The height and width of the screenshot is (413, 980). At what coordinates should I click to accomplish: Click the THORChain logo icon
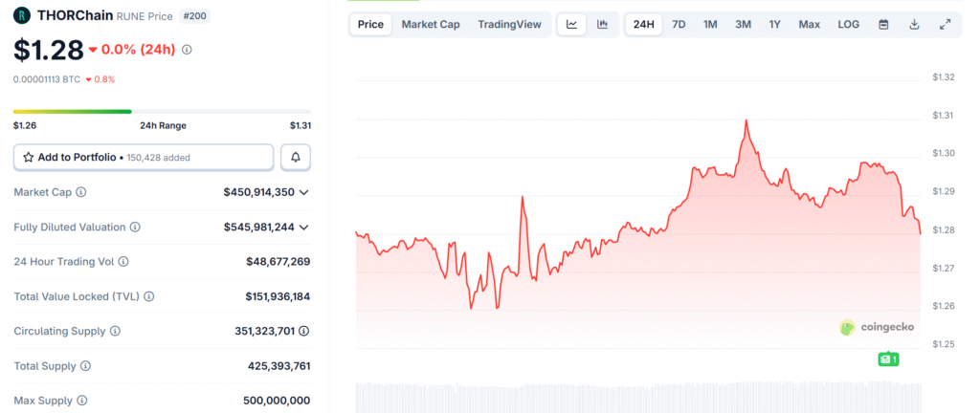(x=23, y=15)
